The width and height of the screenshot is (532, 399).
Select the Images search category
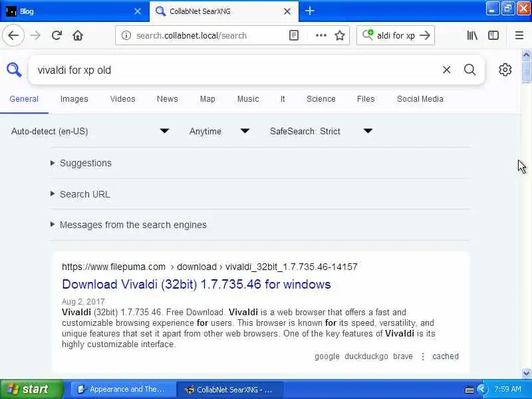[74, 98]
